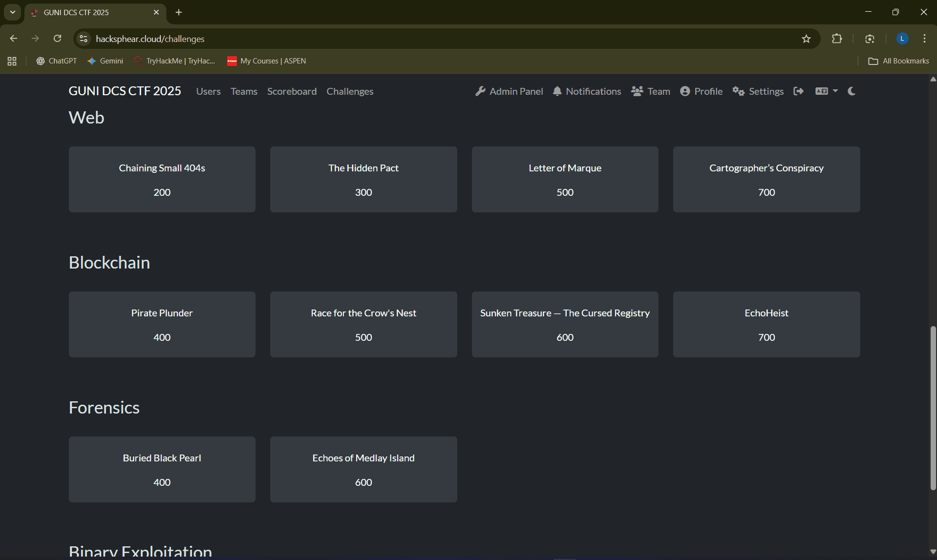
Task: Open the Chaining Small 404s challenge
Action: (x=162, y=179)
